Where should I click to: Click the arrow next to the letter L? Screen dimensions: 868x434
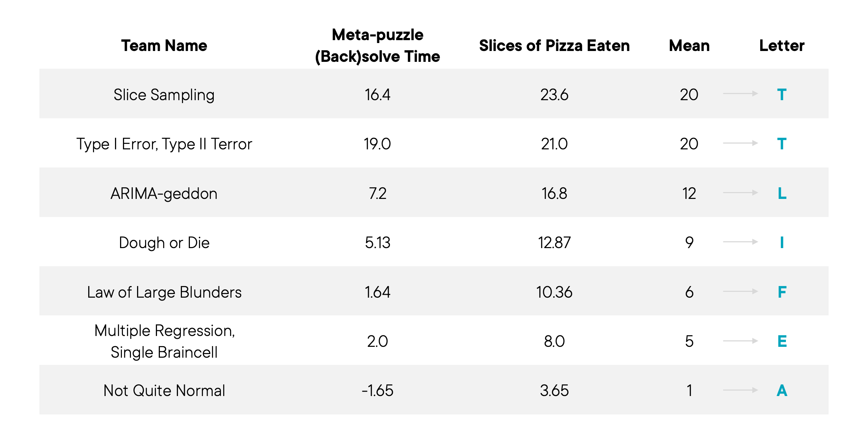[x=740, y=193]
